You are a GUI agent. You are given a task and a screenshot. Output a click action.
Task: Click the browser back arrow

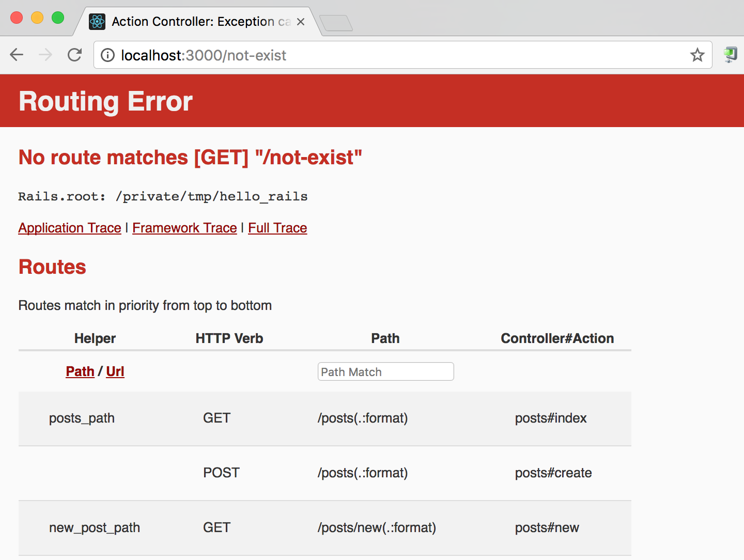[x=17, y=55]
